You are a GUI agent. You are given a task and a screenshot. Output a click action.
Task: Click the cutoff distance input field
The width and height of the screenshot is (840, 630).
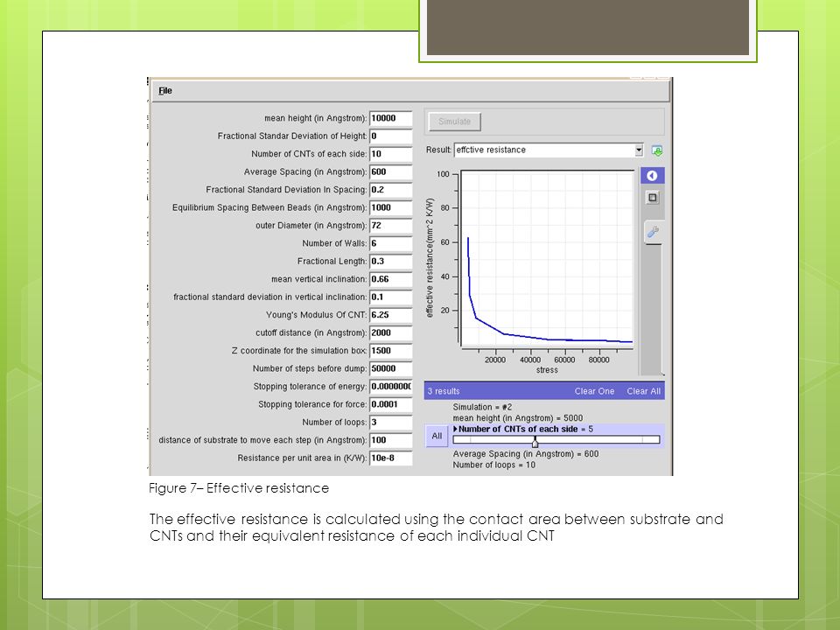(x=390, y=332)
